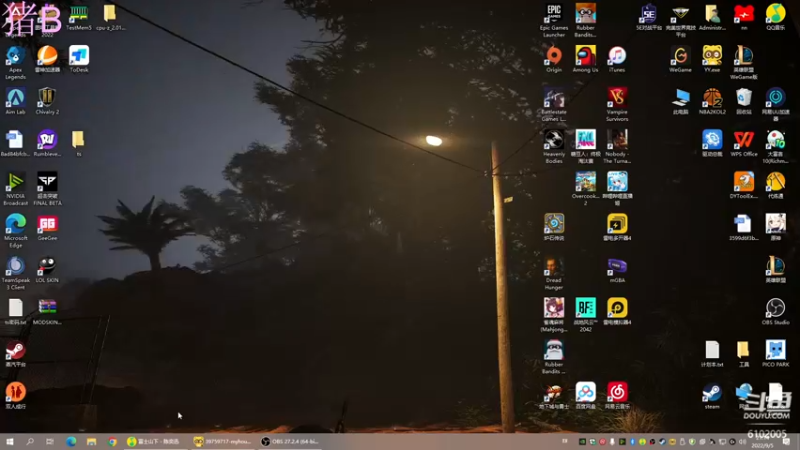800x450 pixels.
Task: Launch the Origin desktop icon
Action: (x=554, y=59)
